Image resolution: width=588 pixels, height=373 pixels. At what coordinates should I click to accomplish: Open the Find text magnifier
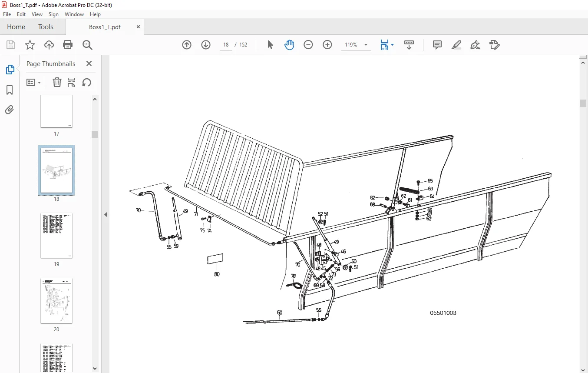click(87, 45)
